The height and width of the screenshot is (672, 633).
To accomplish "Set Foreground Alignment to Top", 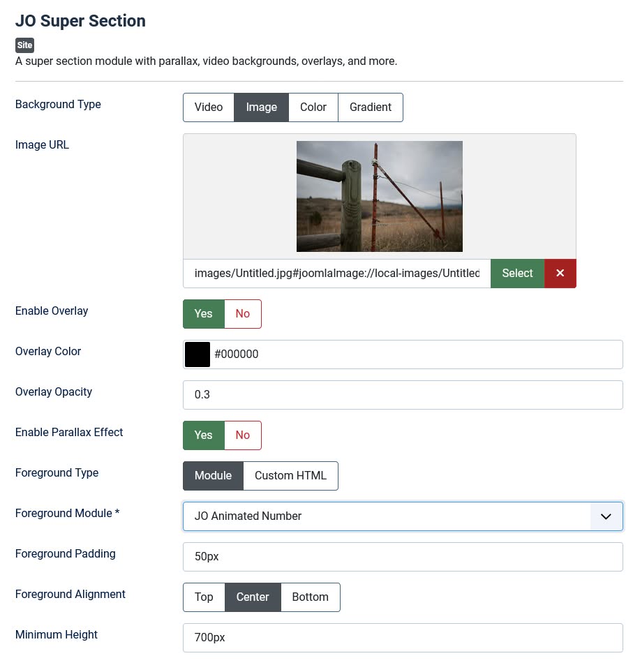I will pos(203,597).
